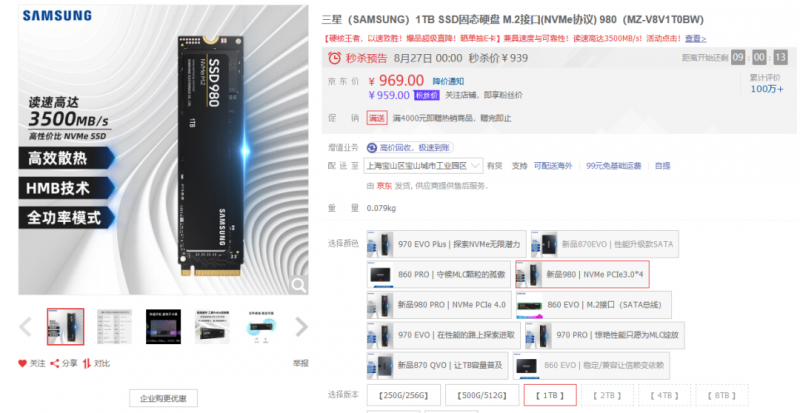
Task: Click the alarm clock 秒杀预告 icon
Action: tap(334, 58)
